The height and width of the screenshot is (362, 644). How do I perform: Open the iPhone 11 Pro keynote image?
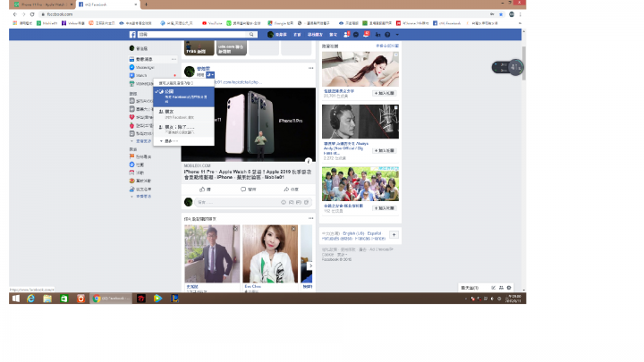249,124
